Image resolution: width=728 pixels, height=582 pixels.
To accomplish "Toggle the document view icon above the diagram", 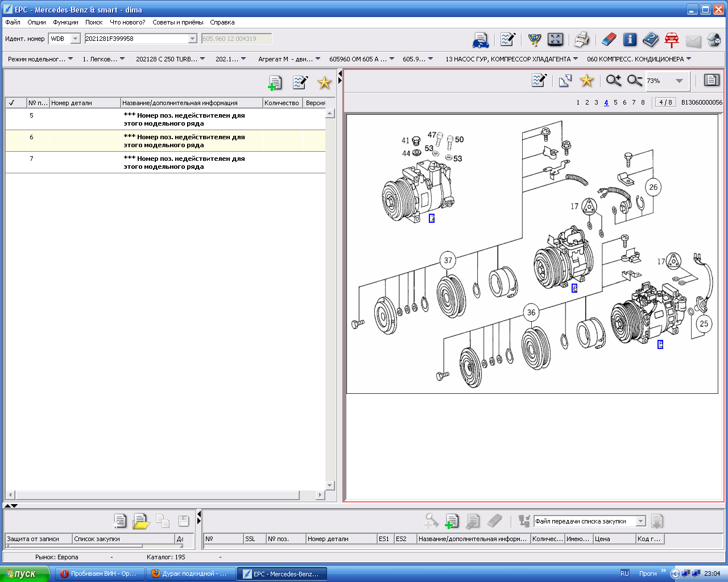I will click(x=712, y=80).
